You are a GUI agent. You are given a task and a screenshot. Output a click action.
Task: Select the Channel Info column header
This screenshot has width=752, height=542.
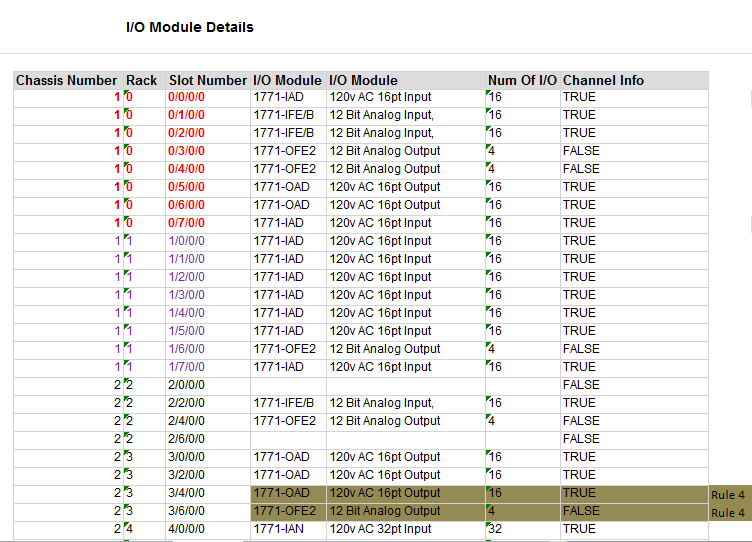coord(634,81)
